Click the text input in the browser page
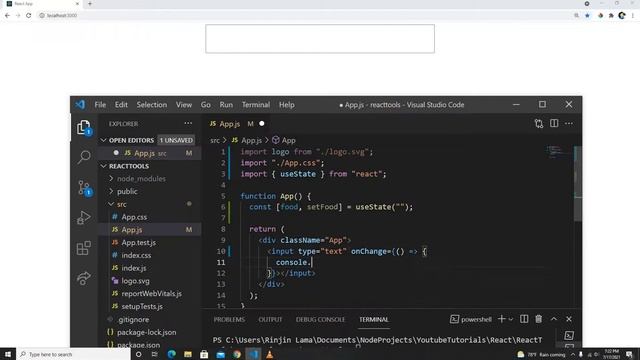Viewport: 640px width, 360px height. [320, 39]
